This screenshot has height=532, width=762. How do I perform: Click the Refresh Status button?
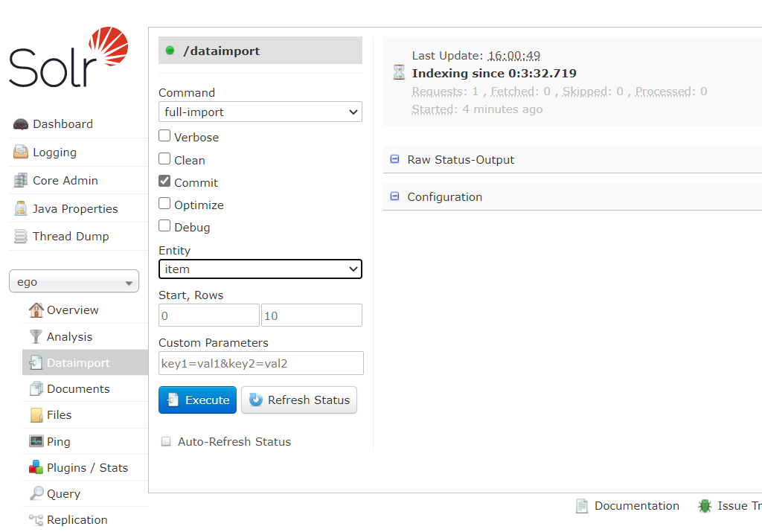299,400
